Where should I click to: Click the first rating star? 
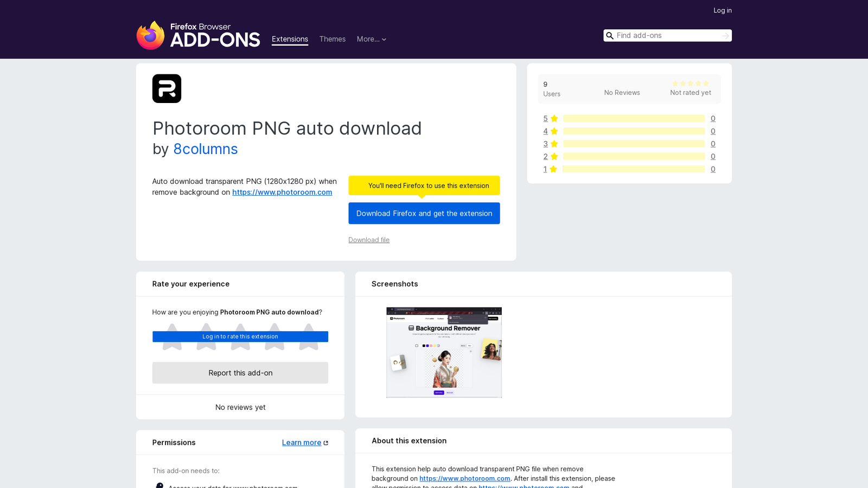pos(172,337)
